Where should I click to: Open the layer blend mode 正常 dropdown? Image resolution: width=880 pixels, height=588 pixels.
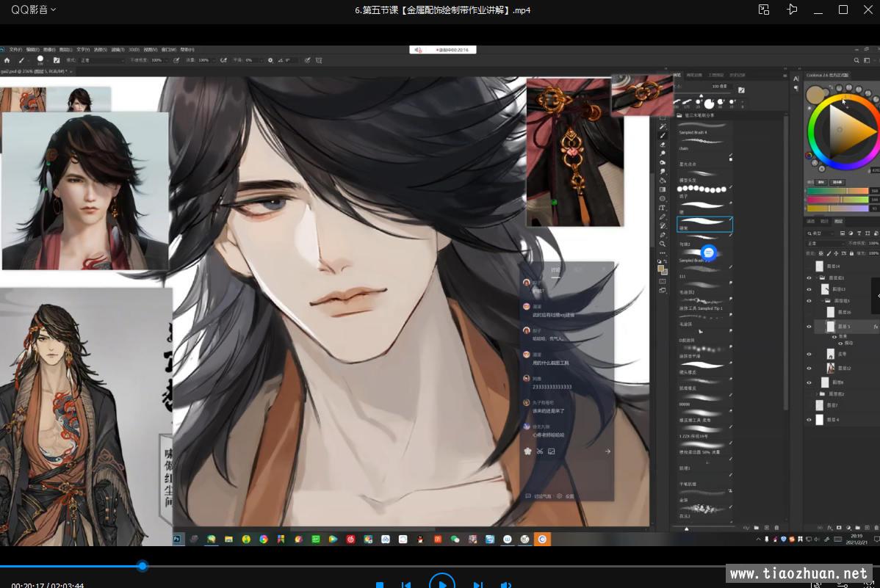pos(823,243)
